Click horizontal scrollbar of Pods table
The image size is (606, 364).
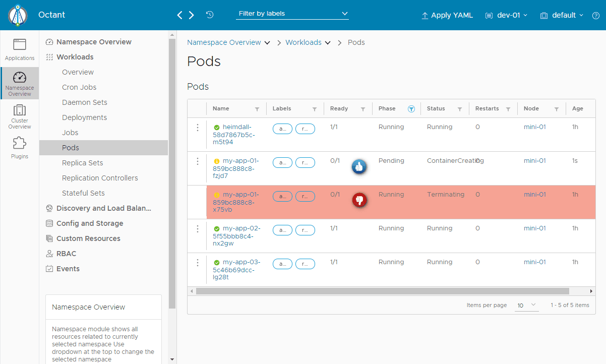tap(382, 291)
